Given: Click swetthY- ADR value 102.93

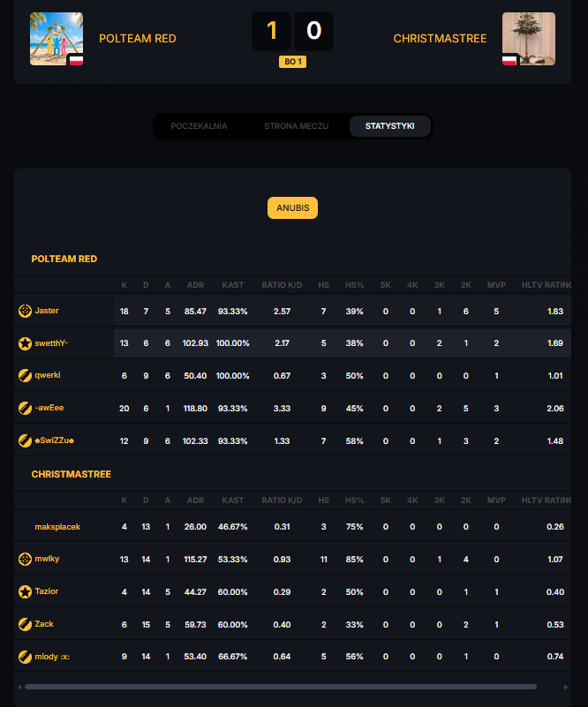Looking at the screenshot, I should click(195, 343).
